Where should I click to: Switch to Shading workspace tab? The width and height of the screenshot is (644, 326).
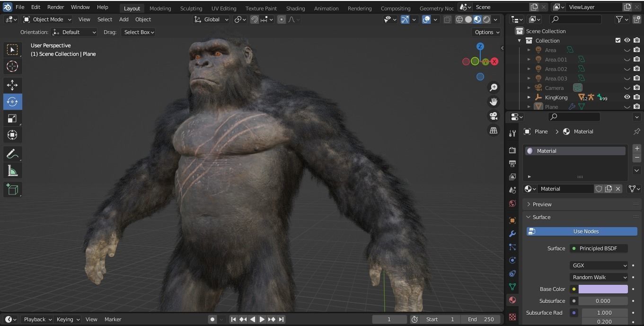click(x=295, y=8)
